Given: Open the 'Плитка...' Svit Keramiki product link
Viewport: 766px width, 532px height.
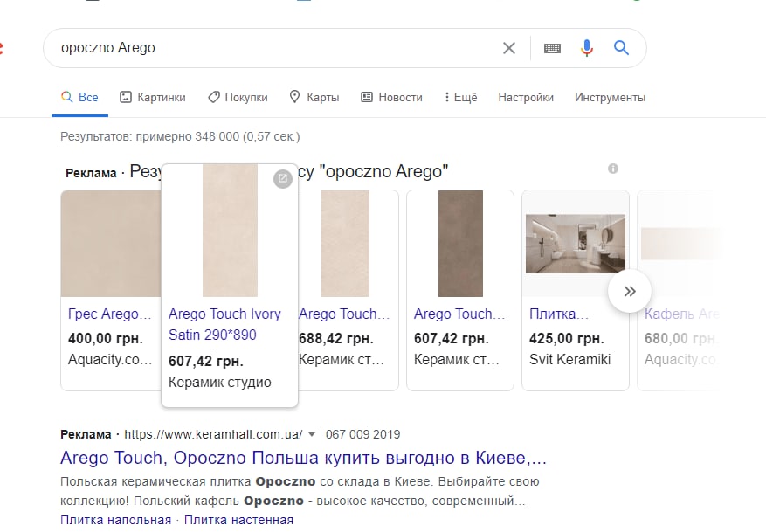Looking at the screenshot, I should pos(559,314).
